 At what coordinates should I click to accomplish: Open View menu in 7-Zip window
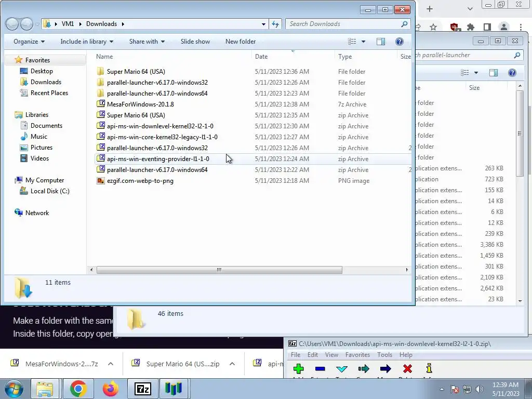pyautogui.click(x=331, y=354)
